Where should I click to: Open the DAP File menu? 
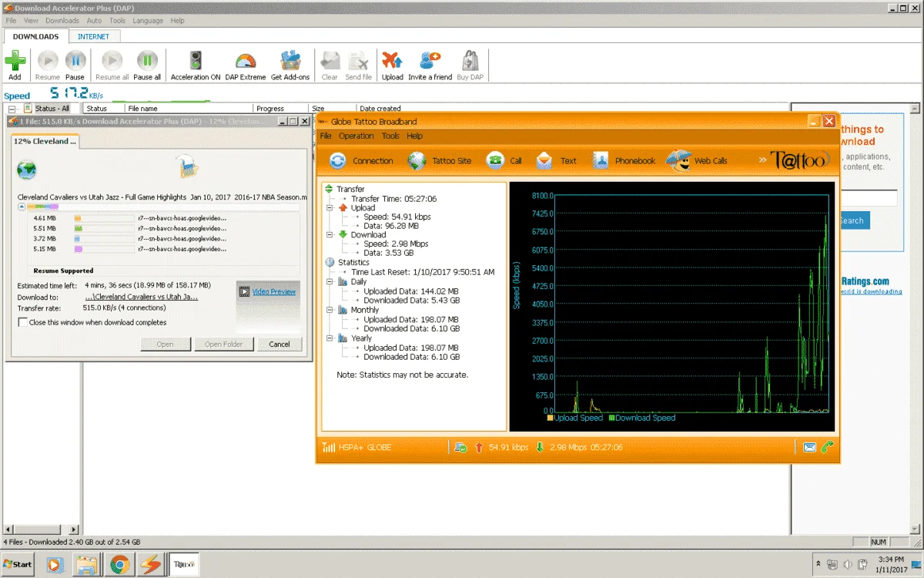(x=11, y=21)
